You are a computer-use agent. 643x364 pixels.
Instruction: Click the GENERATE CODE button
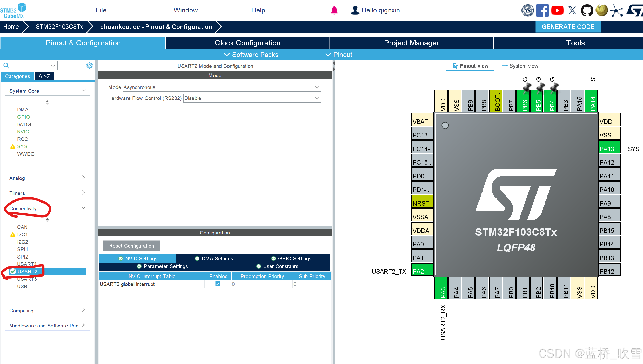click(x=568, y=27)
